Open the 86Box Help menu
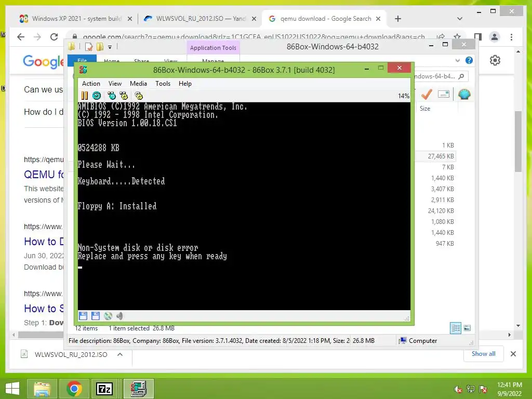 click(x=185, y=84)
